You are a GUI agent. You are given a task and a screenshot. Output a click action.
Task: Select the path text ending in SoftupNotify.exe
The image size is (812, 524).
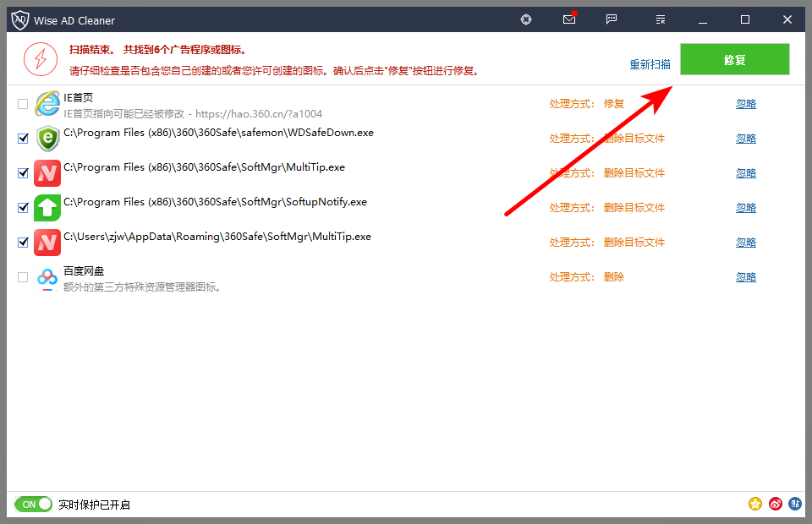click(215, 202)
